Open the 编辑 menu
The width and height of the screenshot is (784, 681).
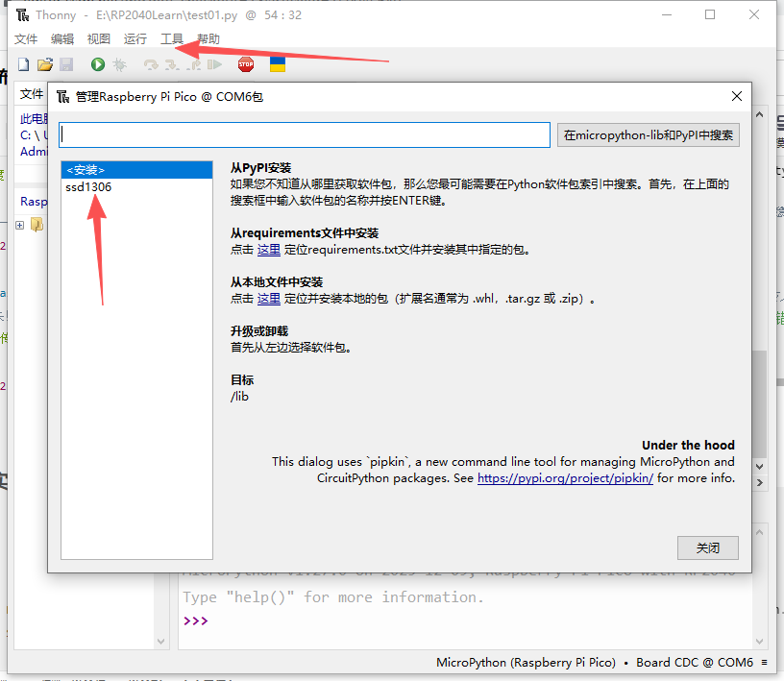point(62,39)
